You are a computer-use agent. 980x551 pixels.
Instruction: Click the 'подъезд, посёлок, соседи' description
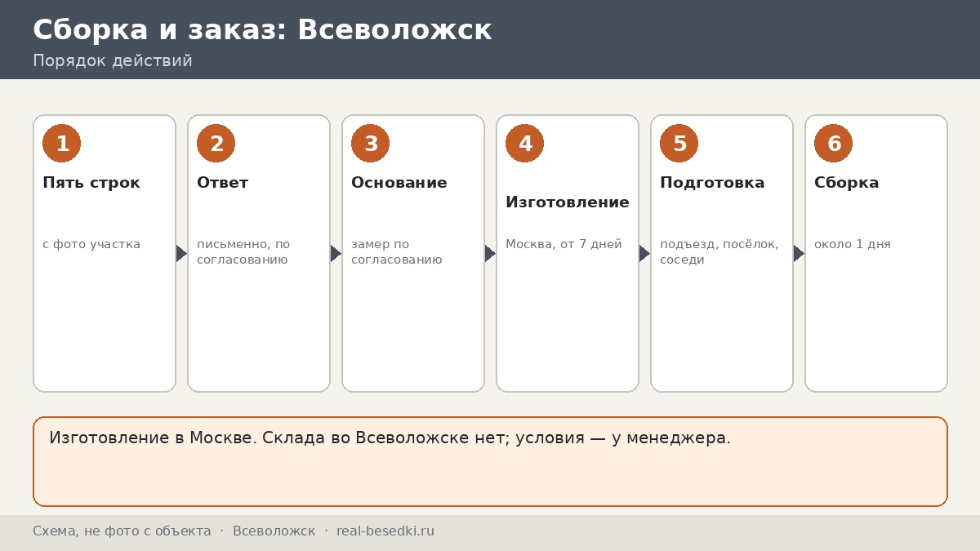point(719,252)
